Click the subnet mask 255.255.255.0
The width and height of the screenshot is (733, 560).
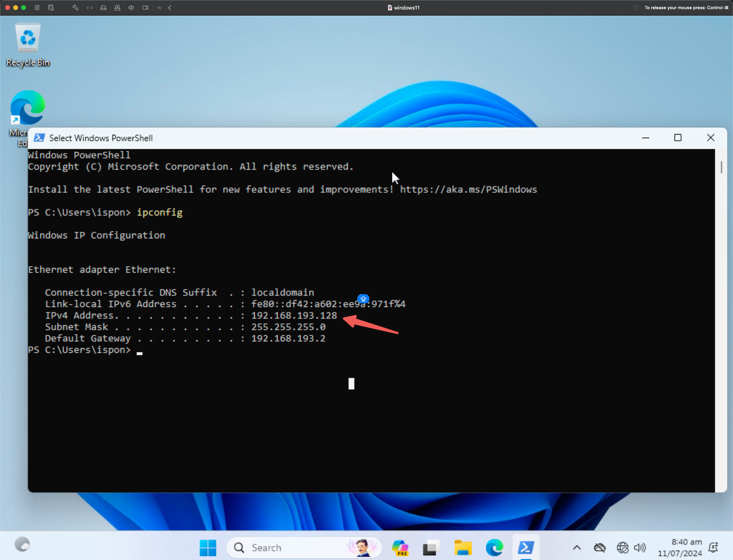288,327
